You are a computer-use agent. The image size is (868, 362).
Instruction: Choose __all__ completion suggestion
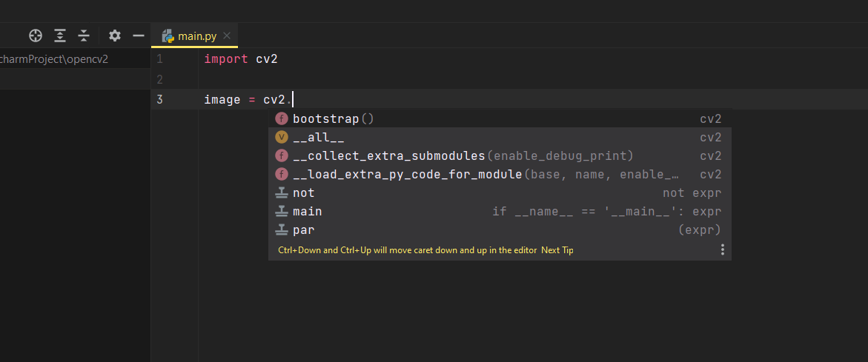[319, 137]
